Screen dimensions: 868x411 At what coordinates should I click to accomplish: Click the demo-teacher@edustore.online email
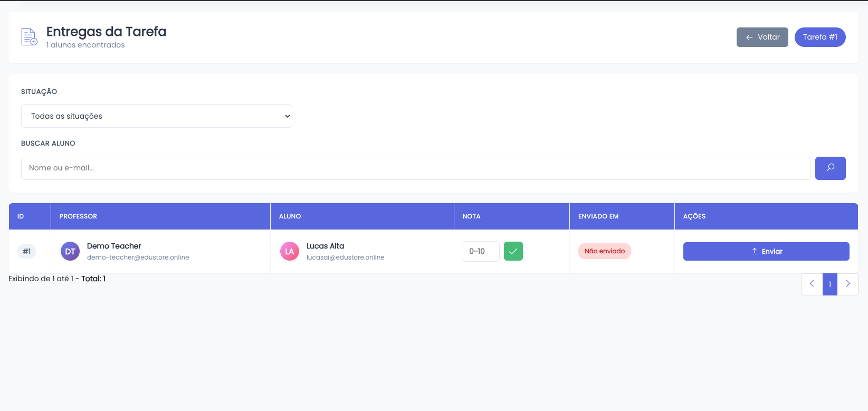138,257
